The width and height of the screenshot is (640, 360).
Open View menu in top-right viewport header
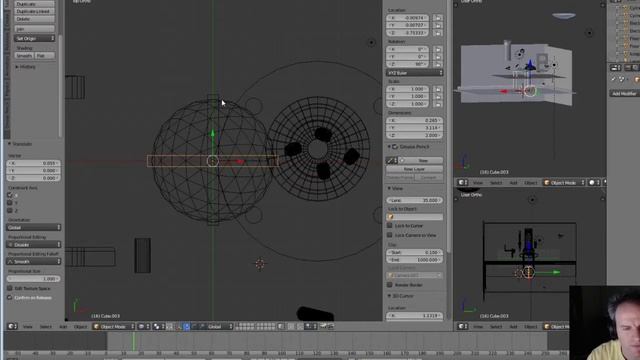[478, 182]
